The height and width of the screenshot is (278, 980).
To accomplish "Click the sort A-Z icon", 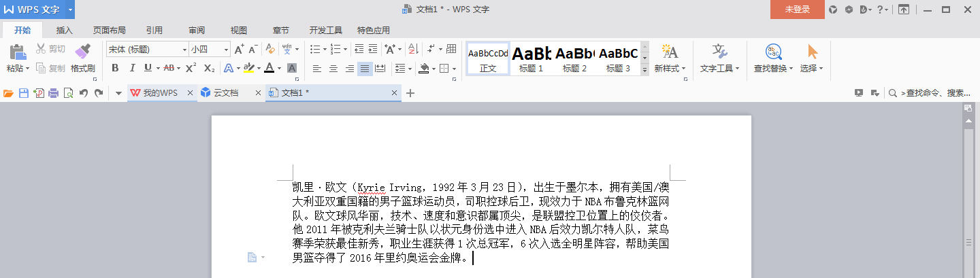I will [412, 49].
